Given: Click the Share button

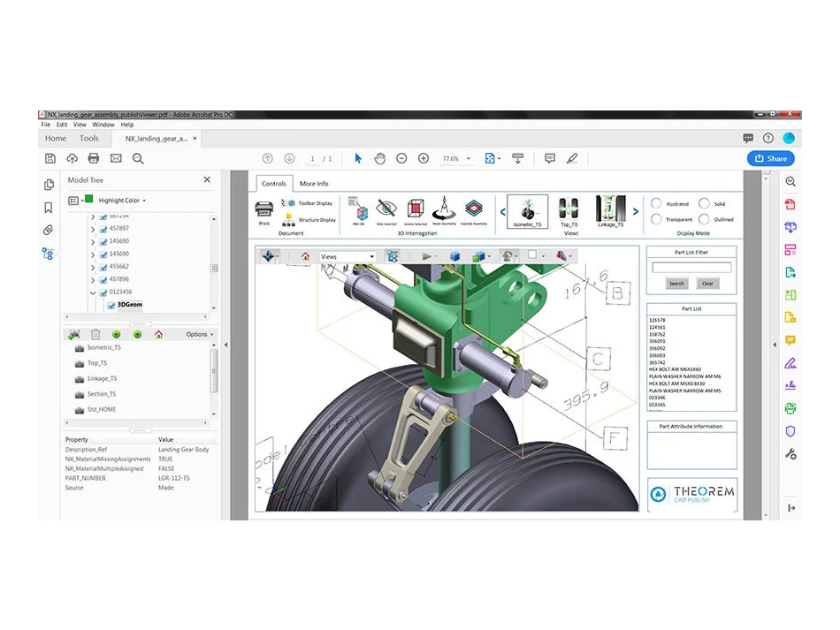Looking at the screenshot, I should pos(770,158).
